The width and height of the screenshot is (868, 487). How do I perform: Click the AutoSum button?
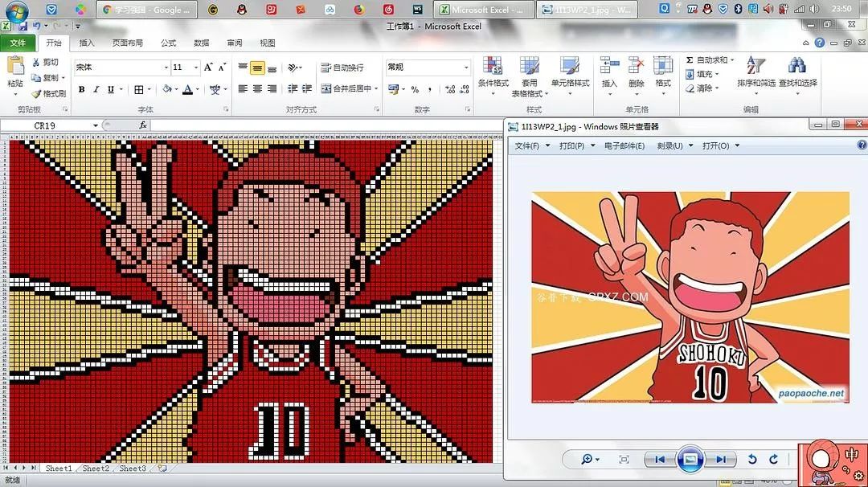(x=710, y=59)
